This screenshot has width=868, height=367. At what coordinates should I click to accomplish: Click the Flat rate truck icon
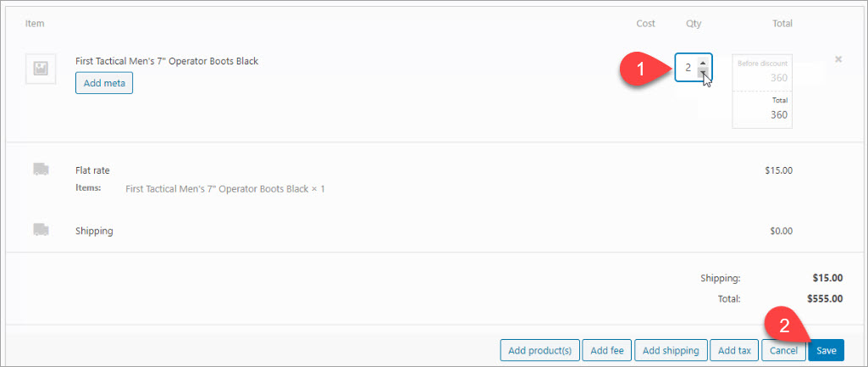pyautogui.click(x=41, y=169)
